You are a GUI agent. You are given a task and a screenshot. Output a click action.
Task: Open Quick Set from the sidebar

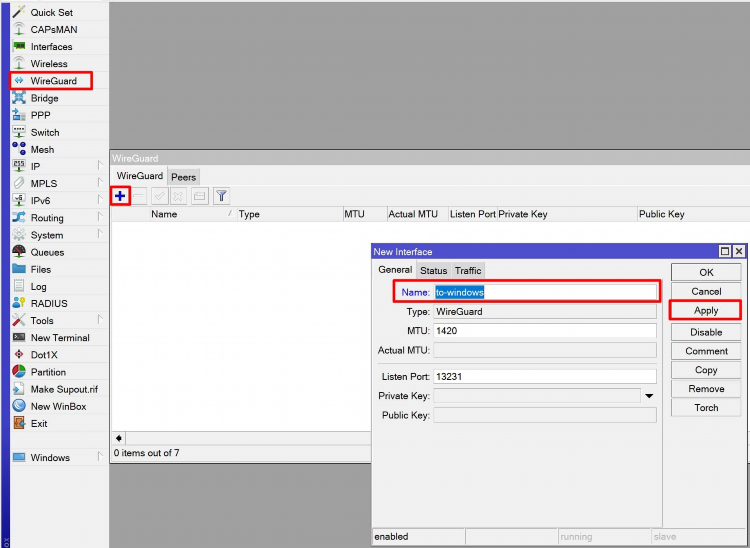coord(52,12)
